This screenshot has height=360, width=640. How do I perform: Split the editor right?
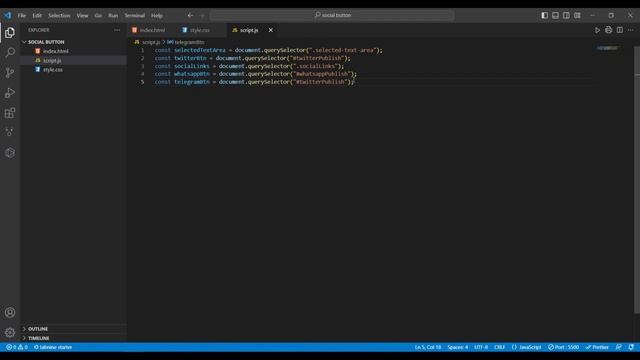coord(620,30)
